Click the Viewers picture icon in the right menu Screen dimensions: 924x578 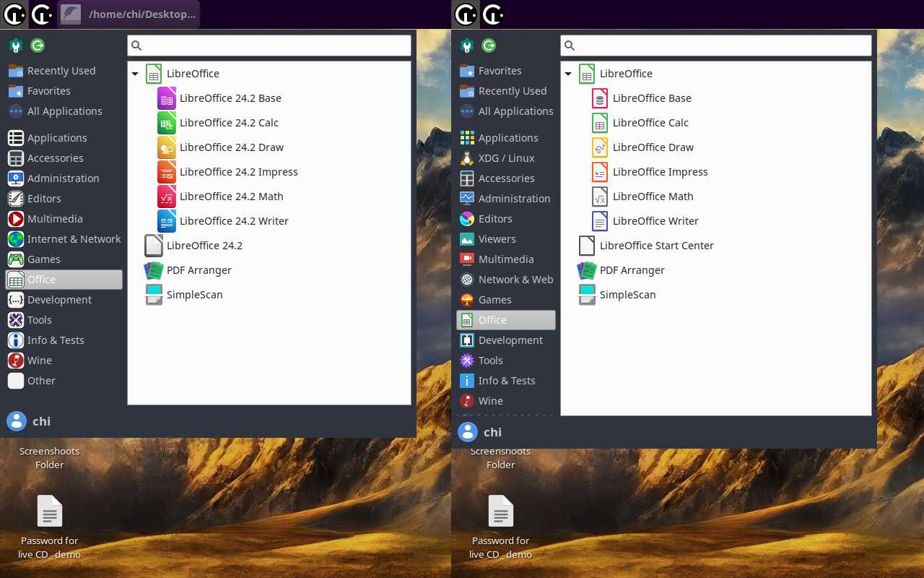[x=467, y=239]
